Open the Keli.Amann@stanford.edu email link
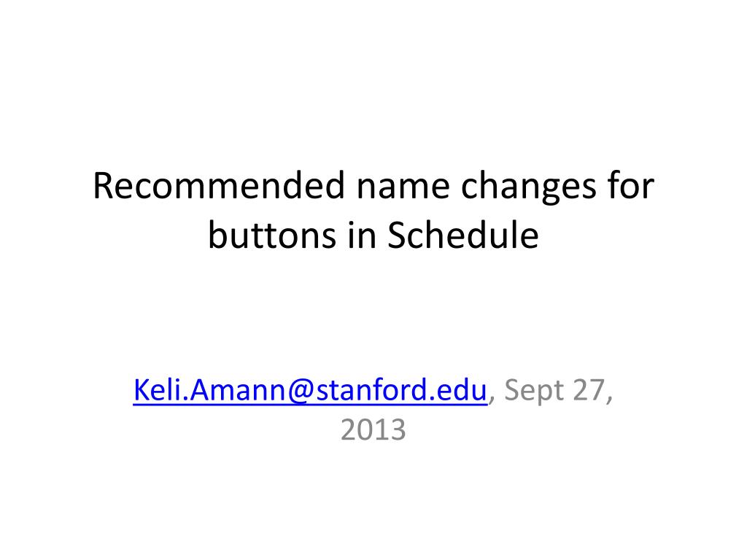This screenshot has height=560, width=747. 310,390
